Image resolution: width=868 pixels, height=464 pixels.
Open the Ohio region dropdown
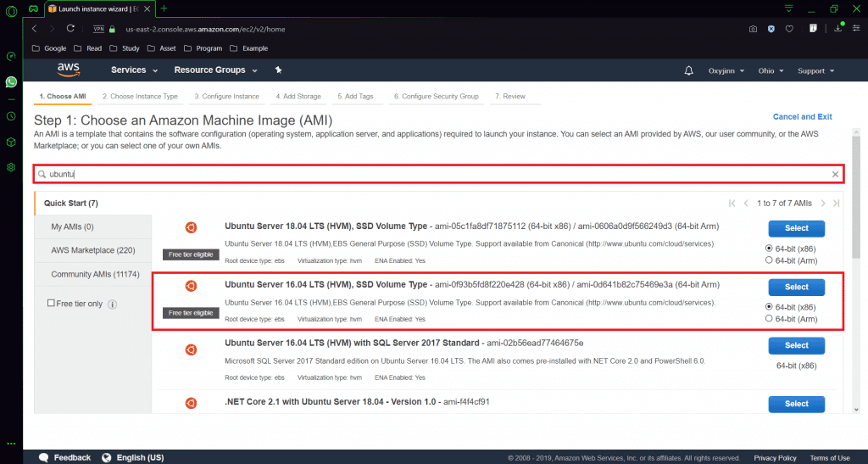(771, 71)
